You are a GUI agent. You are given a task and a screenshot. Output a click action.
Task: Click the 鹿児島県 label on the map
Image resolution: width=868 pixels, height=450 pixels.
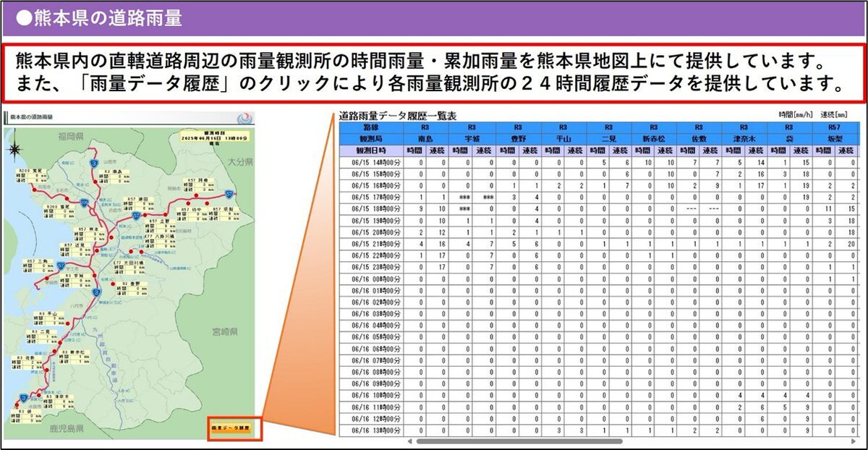(x=67, y=428)
